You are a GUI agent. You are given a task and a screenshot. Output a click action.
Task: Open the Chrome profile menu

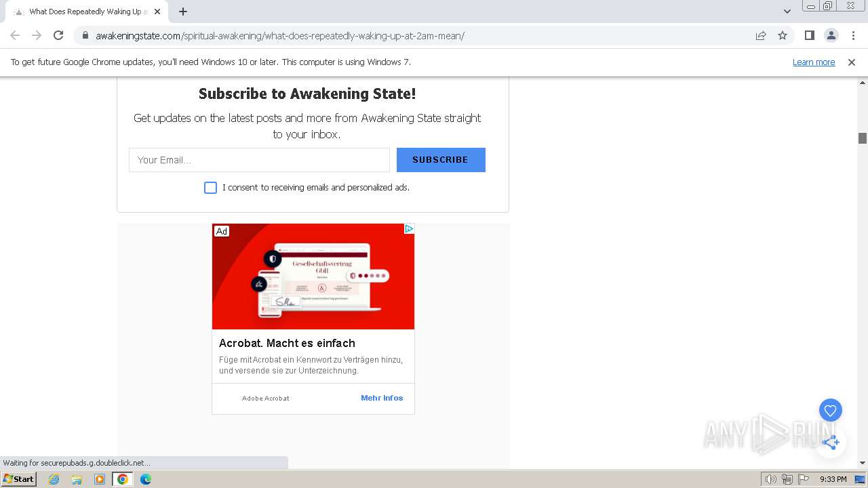click(831, 35)
